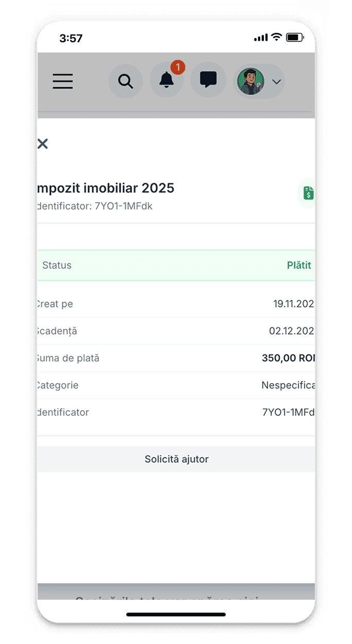Click the green invoice receipt icon
Image resolution: width=352 pixels, height=644 pixels.
(x=308, y=193)
